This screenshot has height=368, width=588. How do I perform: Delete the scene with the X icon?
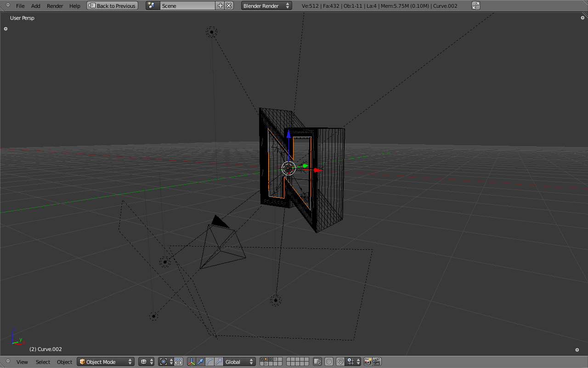(229, 6)
